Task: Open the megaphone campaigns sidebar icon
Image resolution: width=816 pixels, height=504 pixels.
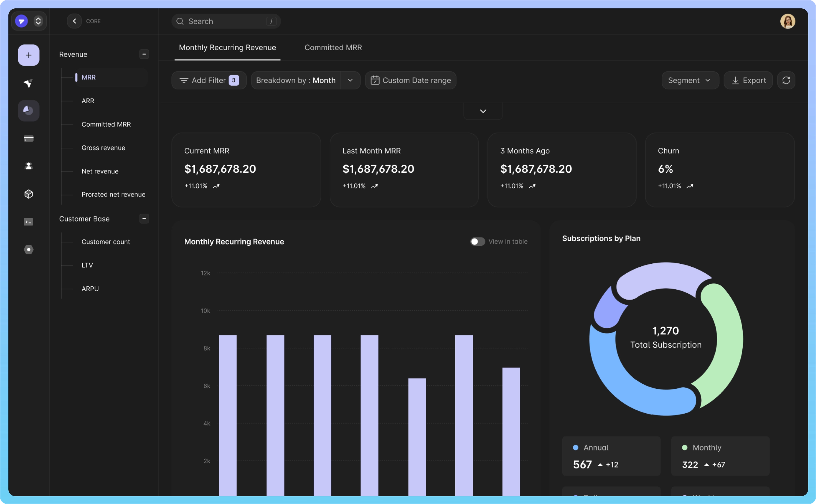Action: pos(28,83)
